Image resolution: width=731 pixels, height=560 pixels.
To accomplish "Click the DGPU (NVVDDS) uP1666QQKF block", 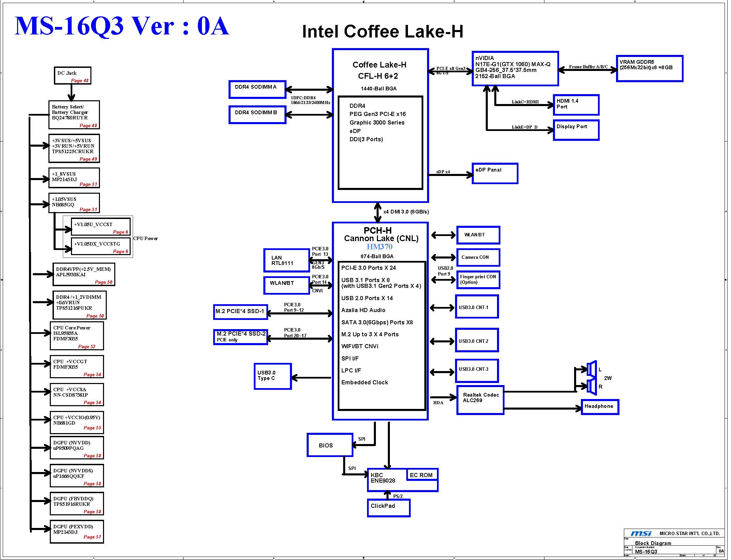I will click(77, 475).
